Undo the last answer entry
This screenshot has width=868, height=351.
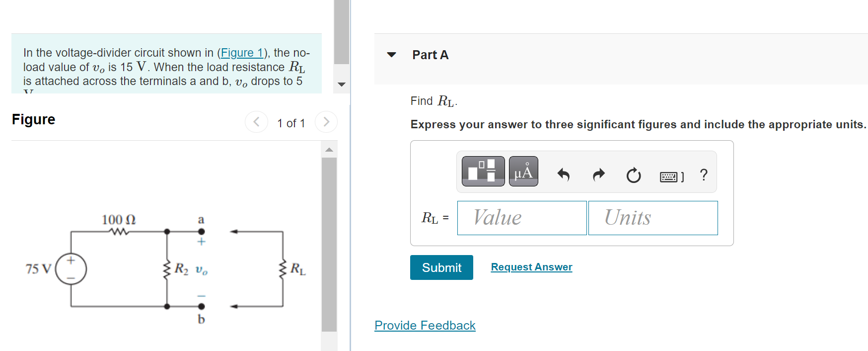point(564,174)
